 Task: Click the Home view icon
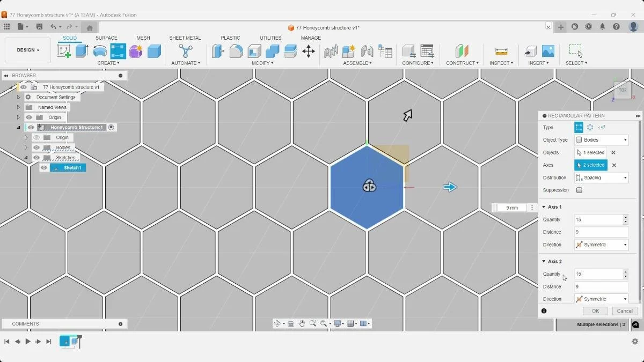pyautogui.click(x=90, y=28)
